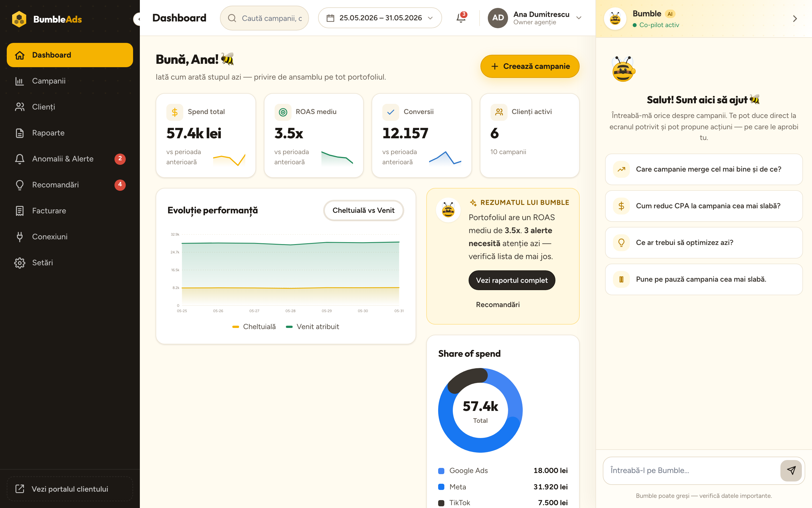Open the Cheltuială vs Venit chart selector
The image size is (812, 508).
pyautogui.click(x=363, y=210)
